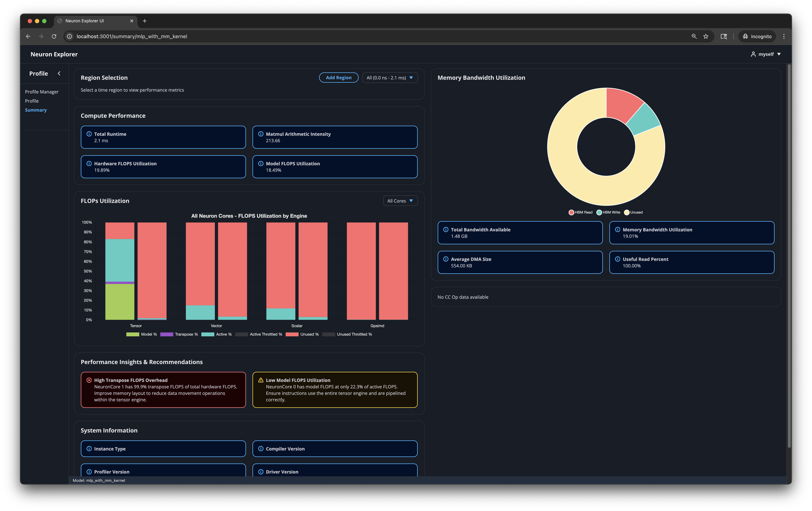
Task: Open the time region selector showing All (0.0 ns - 2.1 ms)
Action: click(390, 77)
